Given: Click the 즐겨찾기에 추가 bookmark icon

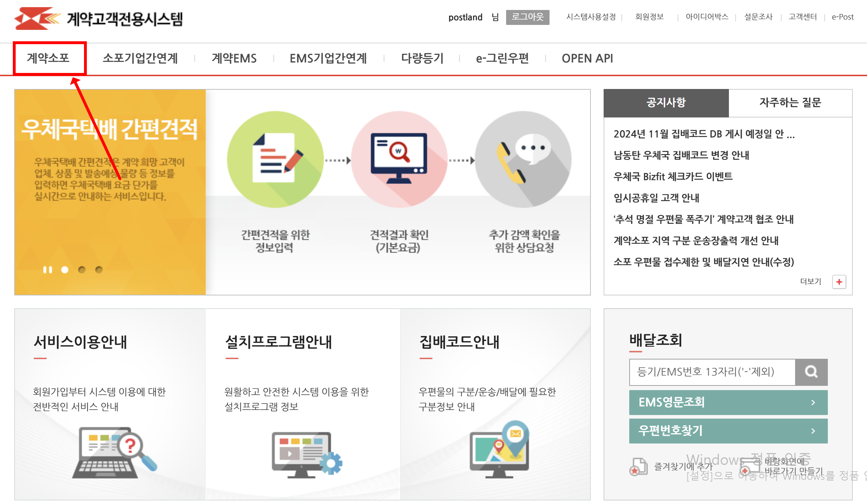Looking at the screenshot, I should 639,467.
